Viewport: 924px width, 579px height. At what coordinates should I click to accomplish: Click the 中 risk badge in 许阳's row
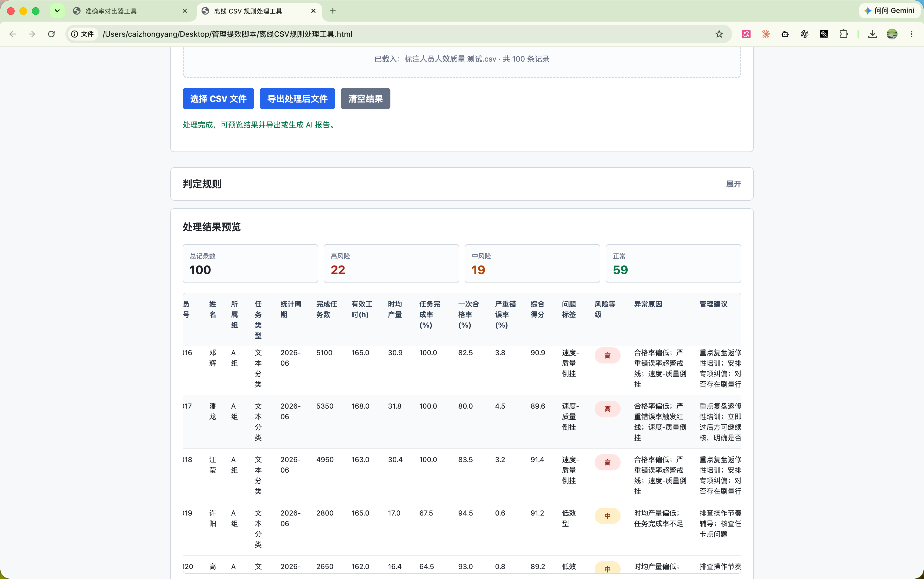(607, 516)
